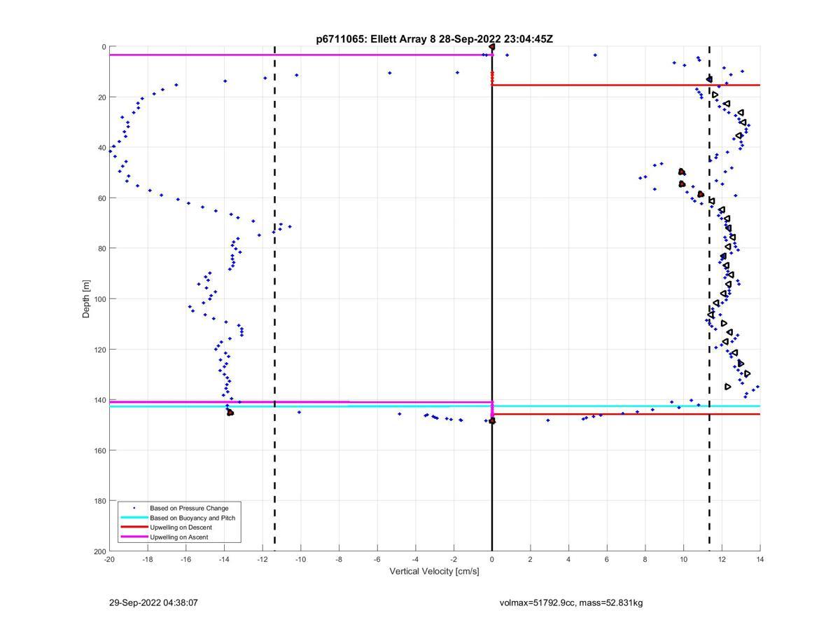Click velocity axis tick label "-2"
Screen dimensions: 840x620
[454, 559]
